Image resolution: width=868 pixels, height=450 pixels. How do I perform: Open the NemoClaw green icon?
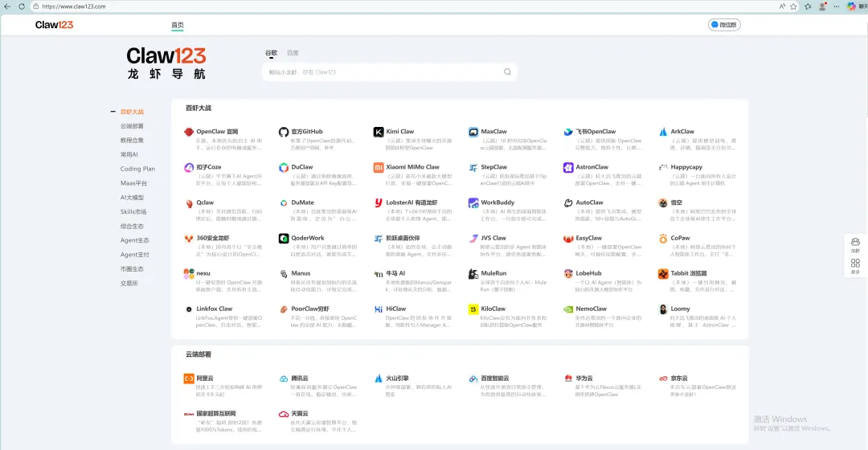pos(568,309)
